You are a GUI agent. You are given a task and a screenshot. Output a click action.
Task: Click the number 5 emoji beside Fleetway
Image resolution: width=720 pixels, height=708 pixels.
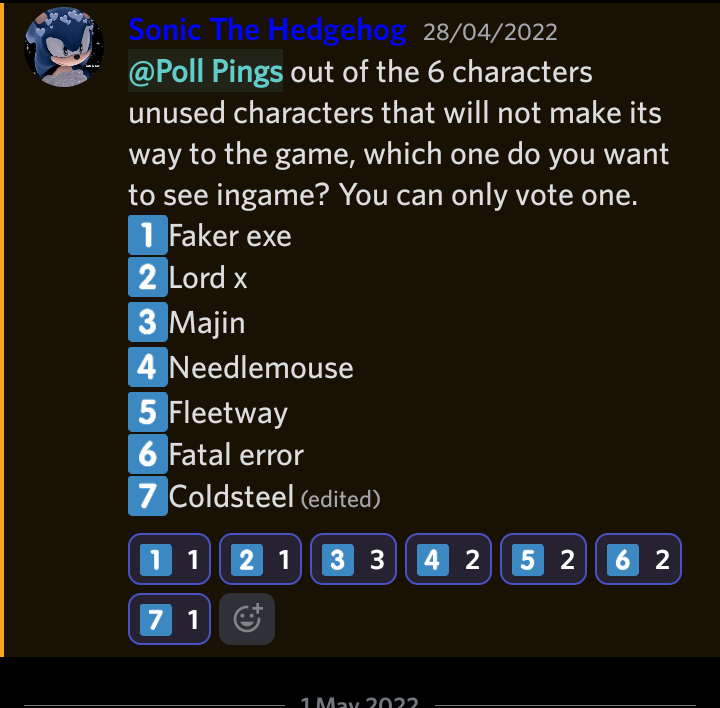pyautogui.click(x=147, y=411)
